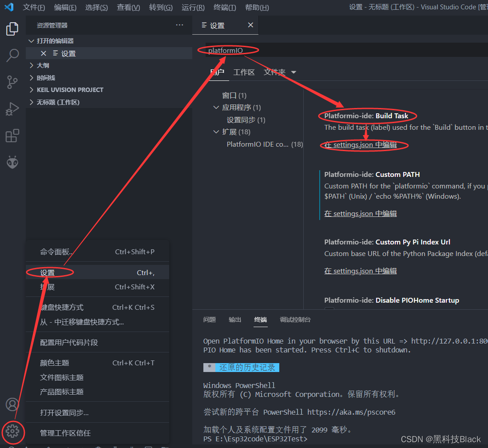Expand the 大纲 section
Viewport: 488px width, 448px height.
(x=31, y=65)
